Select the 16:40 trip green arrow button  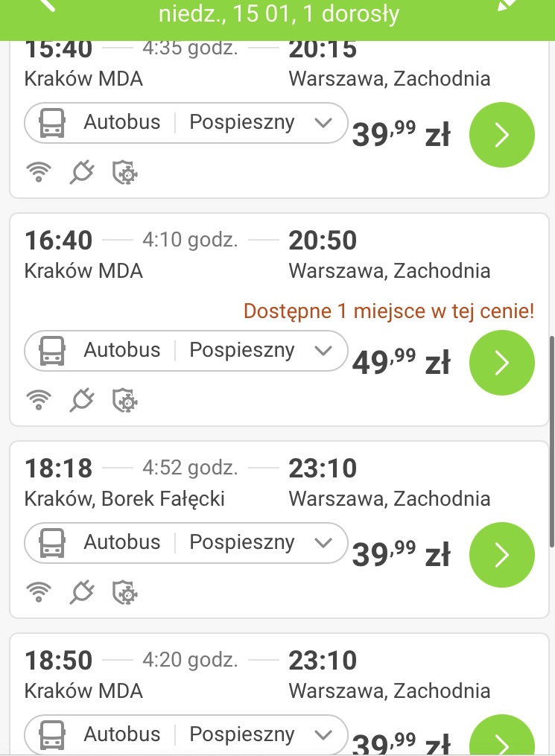pos(502,363)
